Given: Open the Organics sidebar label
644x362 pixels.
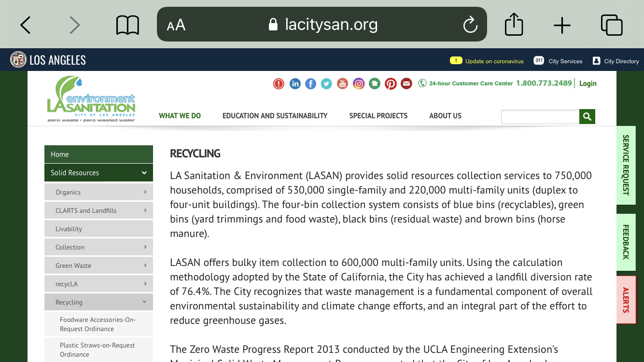Looking at the screenshot, I should pyautogui.click(x=68, y=192).
